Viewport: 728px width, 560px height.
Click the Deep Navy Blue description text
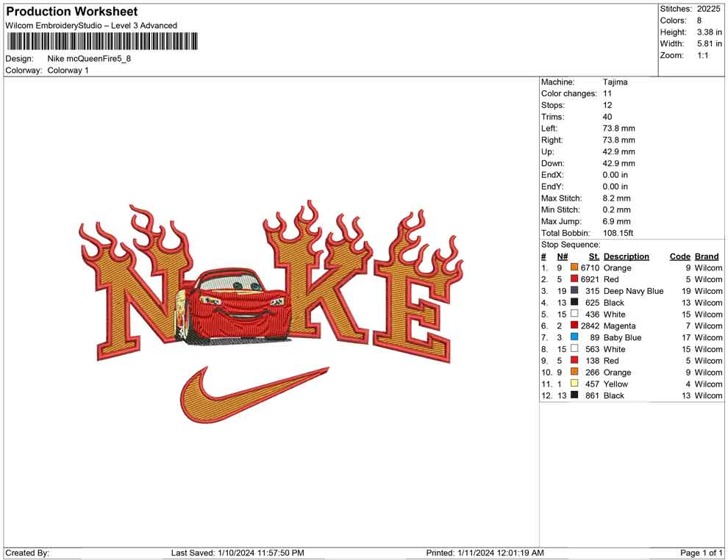pos(633,291)
